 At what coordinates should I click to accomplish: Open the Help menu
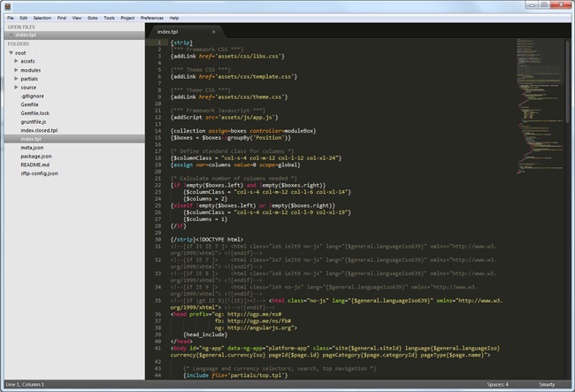(173, 18)
